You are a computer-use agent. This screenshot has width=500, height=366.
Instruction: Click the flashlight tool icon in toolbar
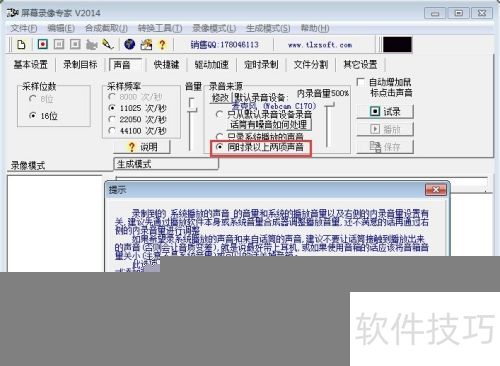(108, 44)
